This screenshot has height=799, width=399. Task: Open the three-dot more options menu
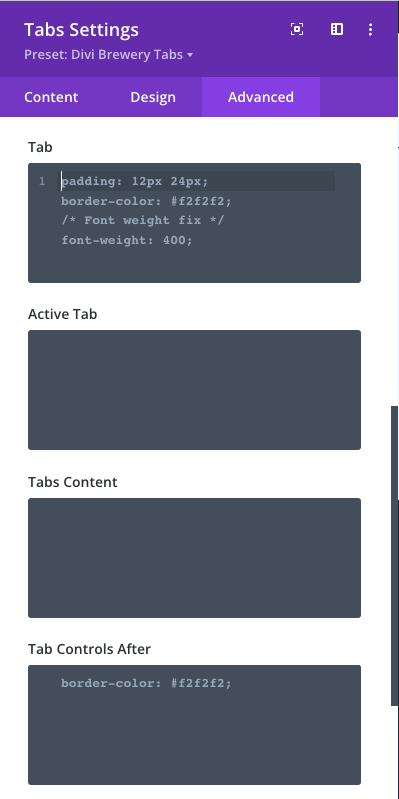(x=370, y=30)
